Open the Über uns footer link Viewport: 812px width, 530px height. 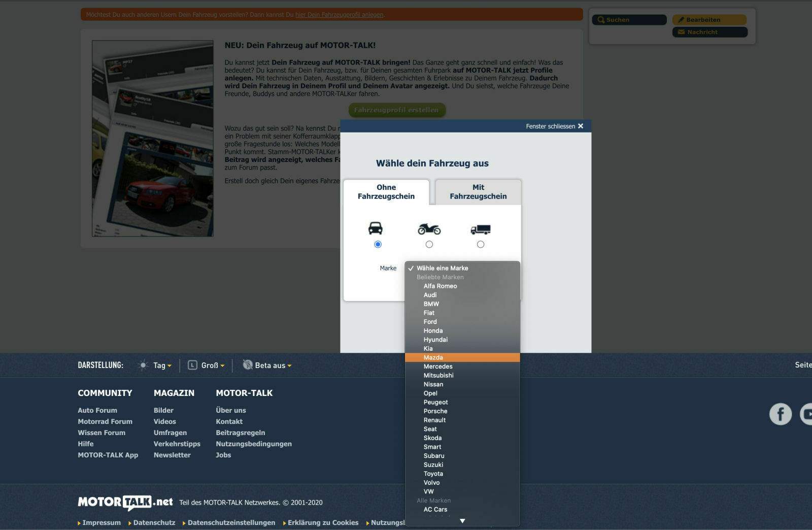coord(231,410)
